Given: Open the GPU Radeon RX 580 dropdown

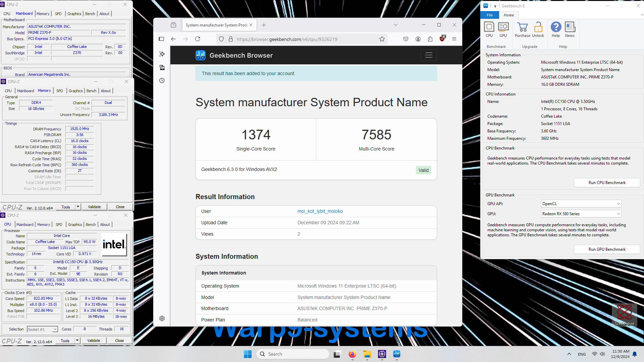Looking at the screenshot, I should (581, 214).
